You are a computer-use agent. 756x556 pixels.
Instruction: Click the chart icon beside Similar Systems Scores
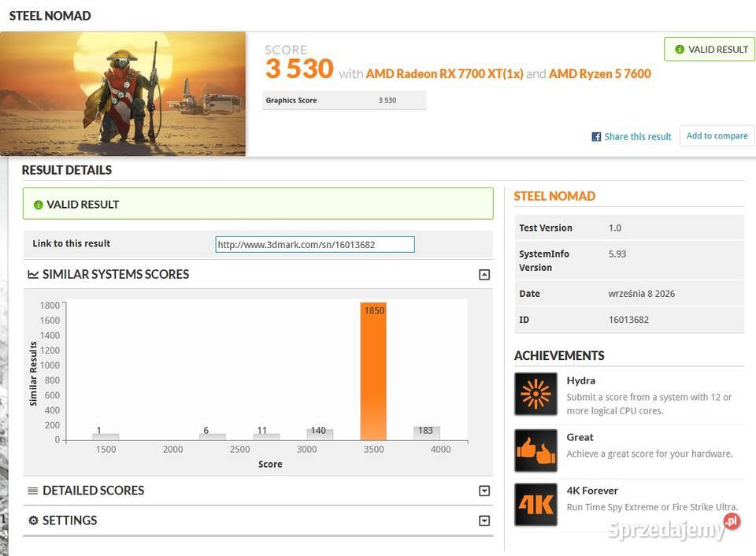point(33,274)
